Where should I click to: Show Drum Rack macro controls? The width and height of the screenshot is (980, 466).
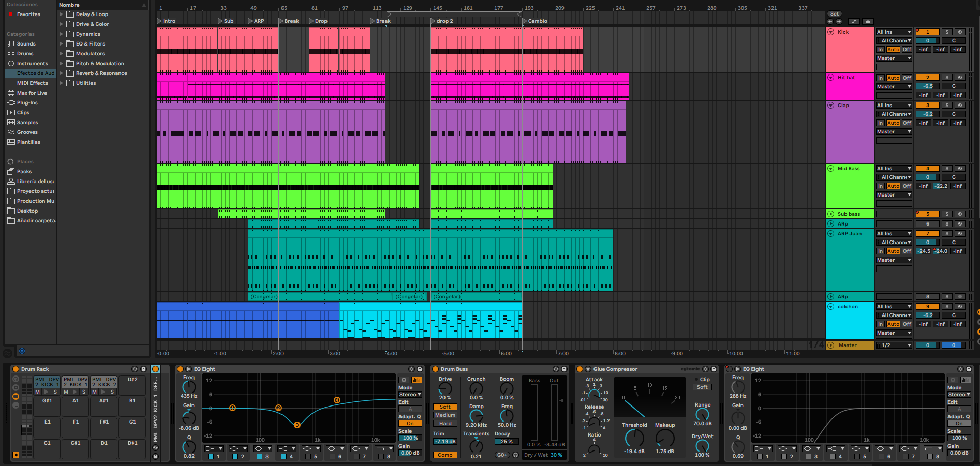(x=16, y=379)
